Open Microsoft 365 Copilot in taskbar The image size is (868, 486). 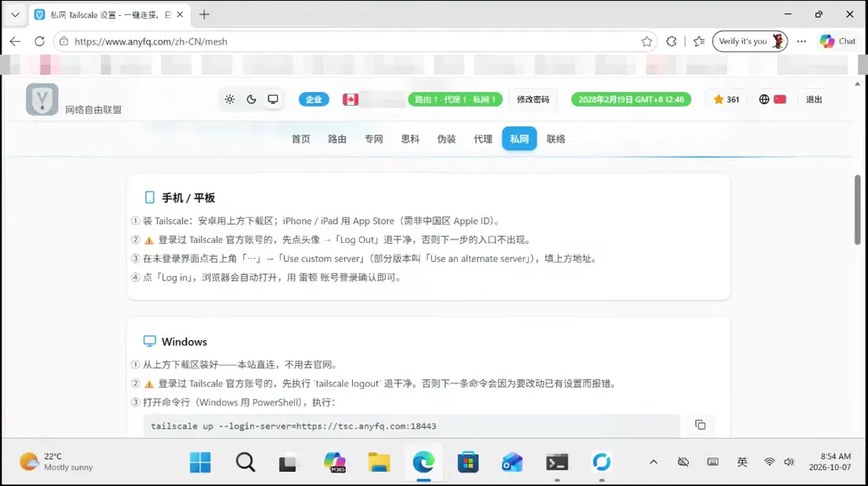335,462
